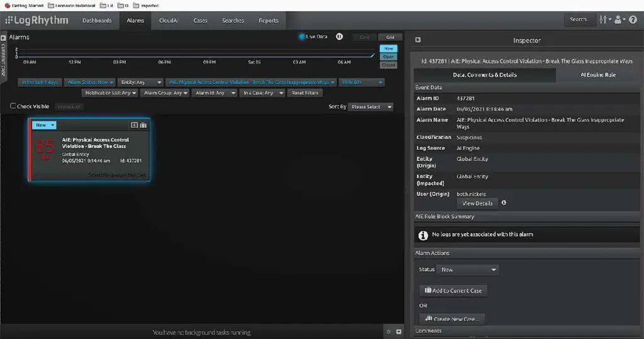644x339 pixels.
Task: Click the Reset Filters button
Action: [x=305, y=93]
